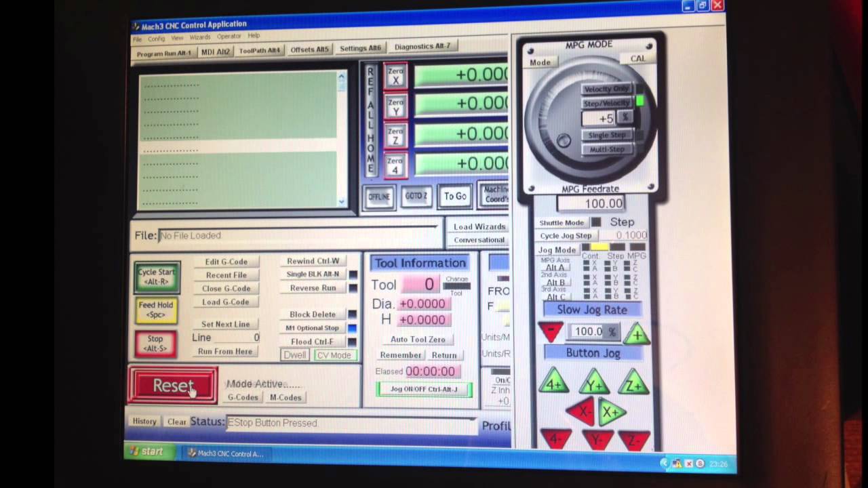Click the 4+ jog arrow

point(553,382)
